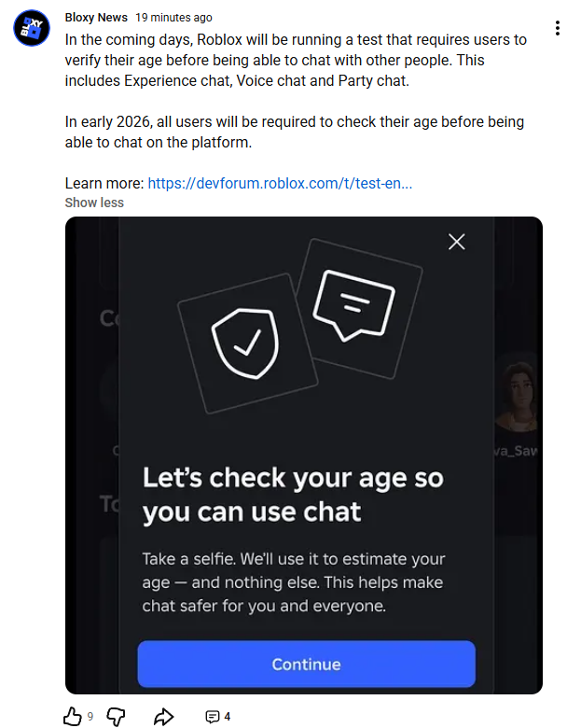Close the age check dialog with X
The height and width of the screenshot is (728, 581).
click(x=456, y=243)
